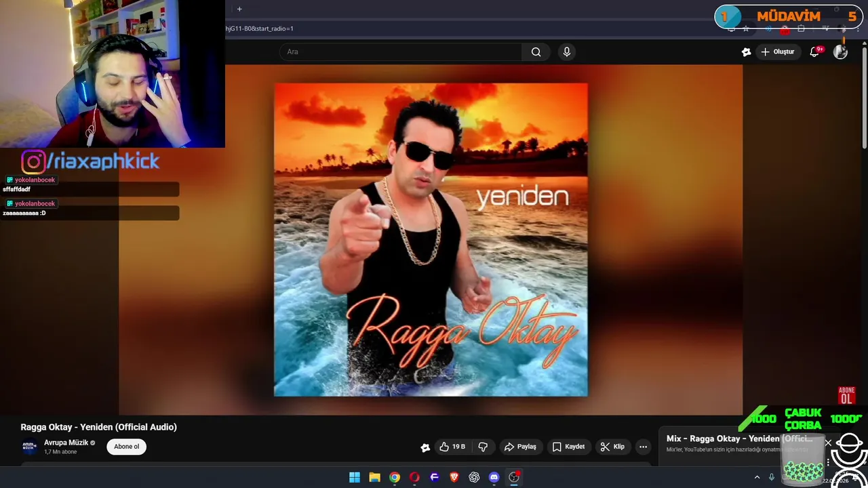The width and height of the screenshot is (868, 488).
Task: Open File Explorer from taskbar
Action: pyautogui.click(x=374, y=477)
